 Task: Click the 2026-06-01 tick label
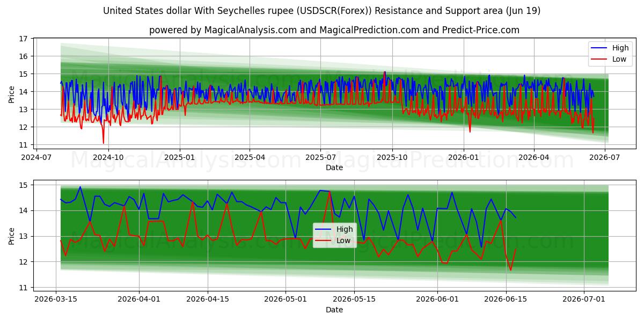[437, 299]
